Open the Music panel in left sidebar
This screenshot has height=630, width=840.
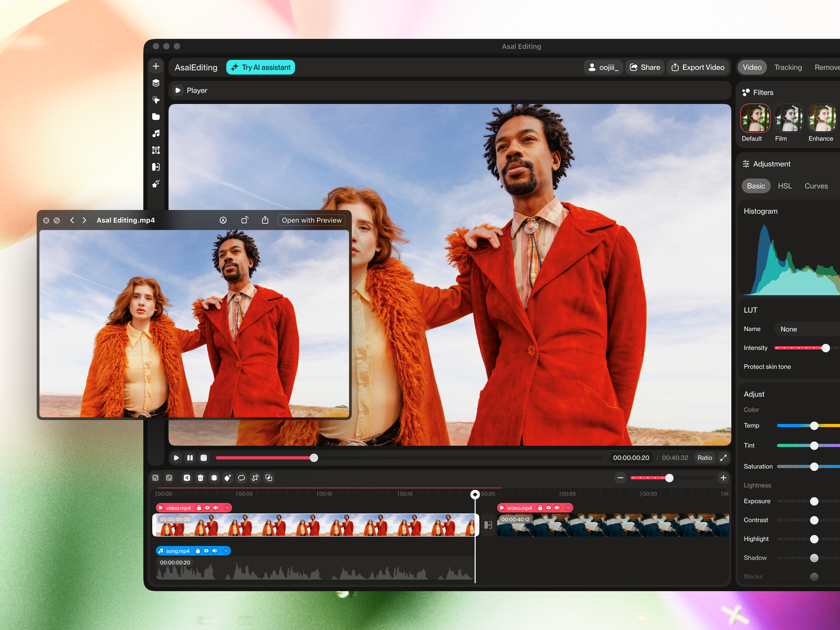point(156,133)
